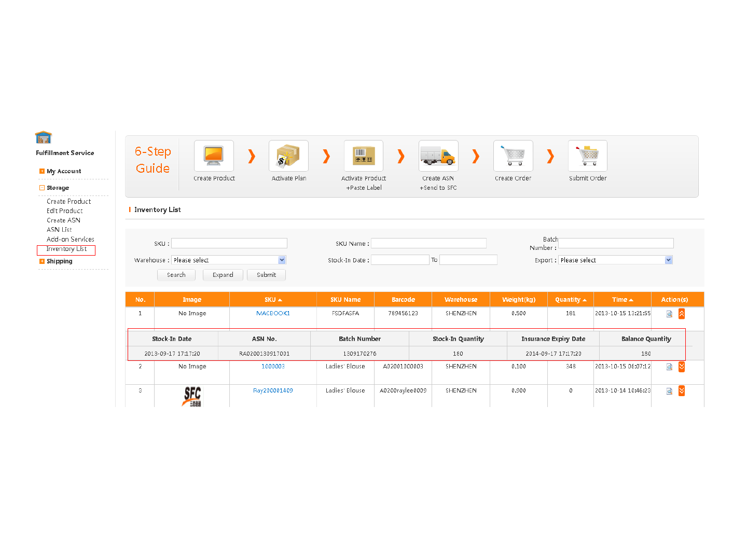Sort table by Time column
Image resolution: width=747 pixels, height=560 pixels.
click(622, 300)
